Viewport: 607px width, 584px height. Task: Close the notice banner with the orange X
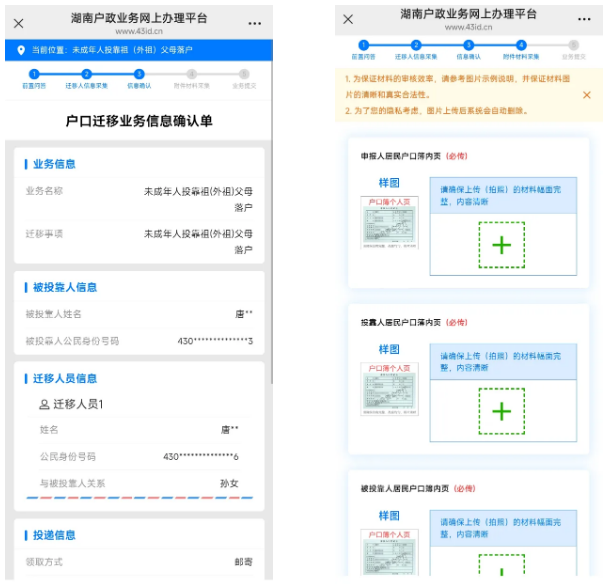[586, 94]
